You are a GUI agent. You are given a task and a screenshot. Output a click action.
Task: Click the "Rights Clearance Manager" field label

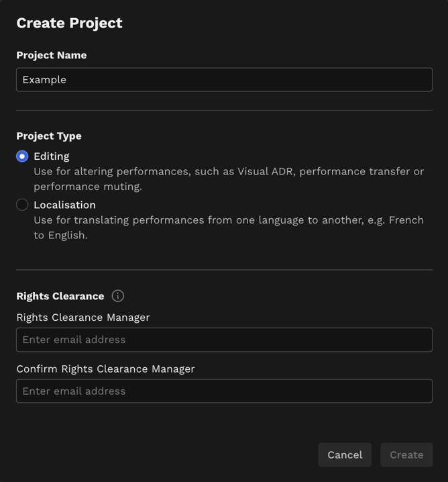pyautogui.click(x=83, y=318)
